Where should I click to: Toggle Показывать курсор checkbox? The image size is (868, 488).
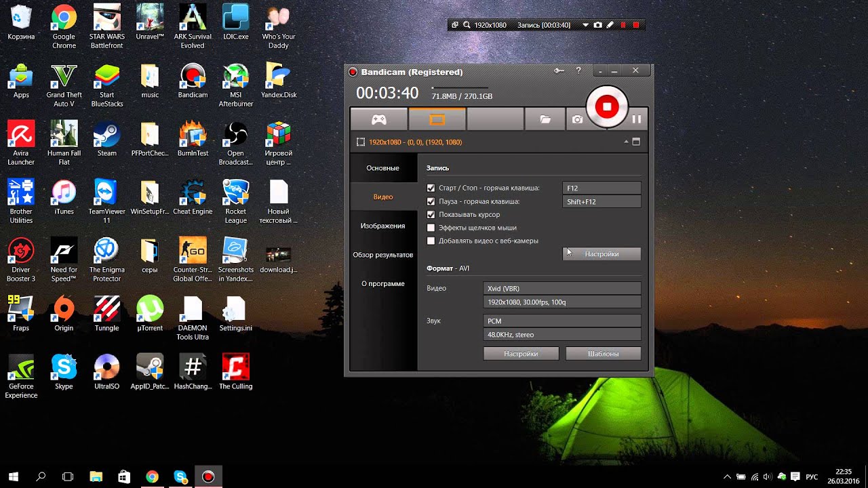(x=431, y=214)
